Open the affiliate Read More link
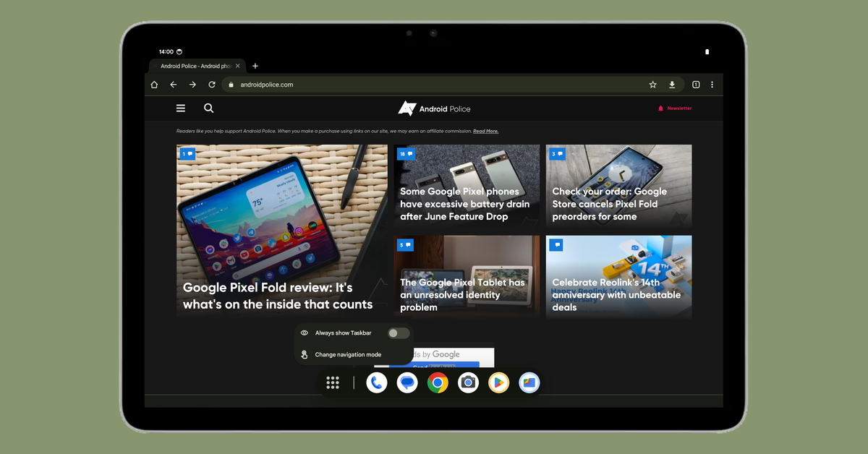This screenshot has height=454, width=868. pos(485,132)
